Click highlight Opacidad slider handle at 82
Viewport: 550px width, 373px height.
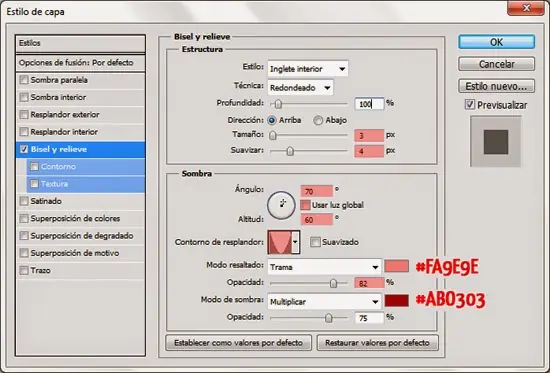point(333,283)
